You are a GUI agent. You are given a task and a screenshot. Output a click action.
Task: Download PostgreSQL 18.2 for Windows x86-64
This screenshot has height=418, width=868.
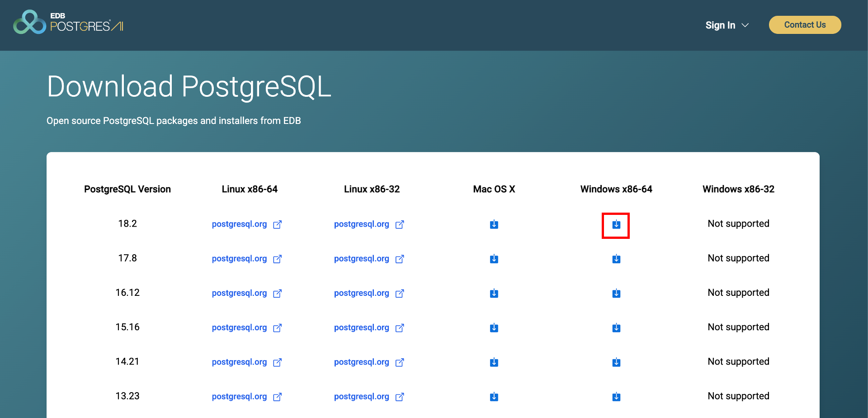click(616, 224)
